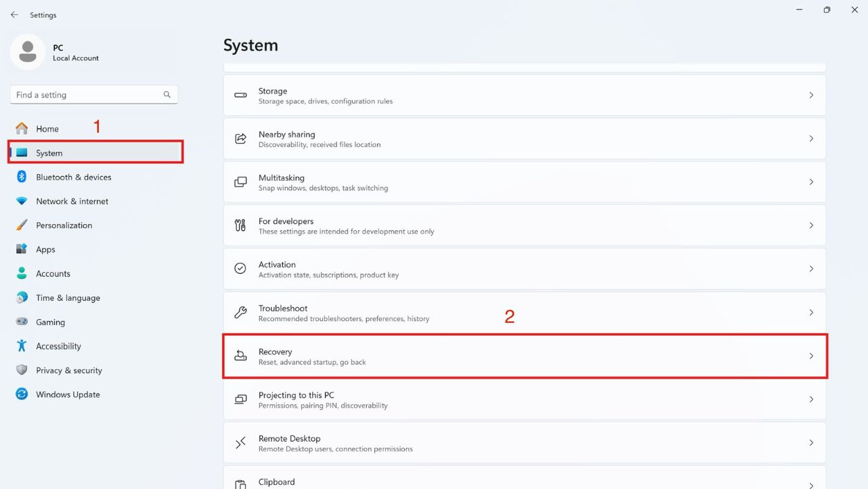The image size is (868, 489).
Task: Open the Recovery settings label
Action: [x=276, y=352]
